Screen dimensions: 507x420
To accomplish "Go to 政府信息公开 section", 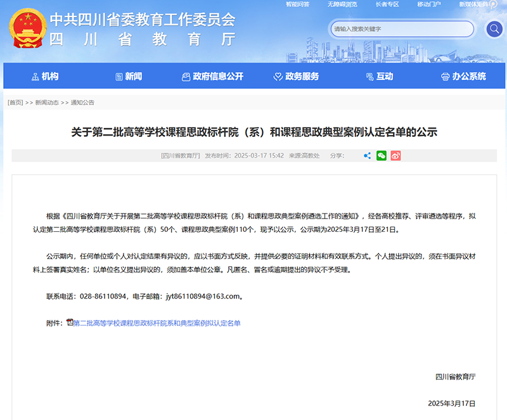I will point(212,76).
